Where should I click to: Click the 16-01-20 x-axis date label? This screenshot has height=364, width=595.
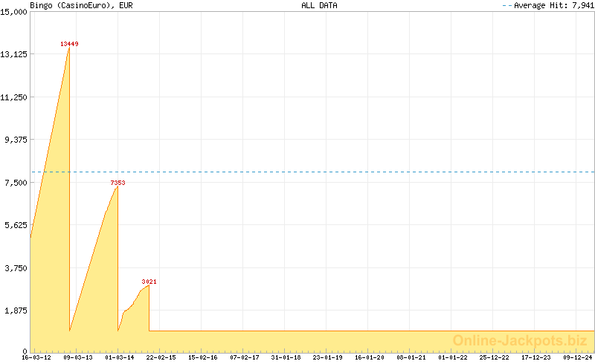[x=370, y=357]
